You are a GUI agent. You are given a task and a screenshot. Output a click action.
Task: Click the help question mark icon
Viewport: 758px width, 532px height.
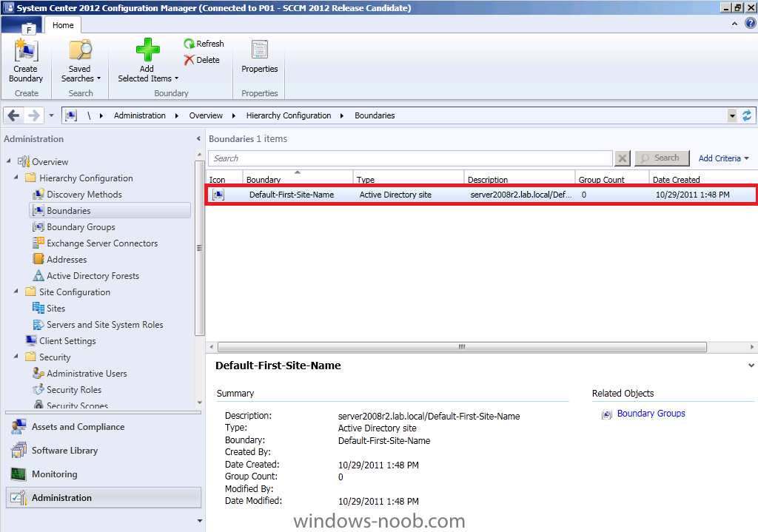750,23
